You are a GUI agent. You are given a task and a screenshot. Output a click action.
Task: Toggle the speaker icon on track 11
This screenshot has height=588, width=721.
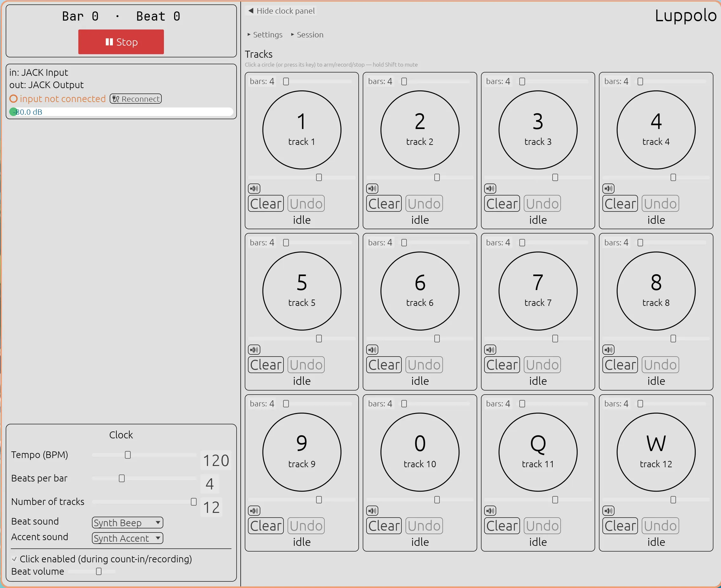point(490,510)
